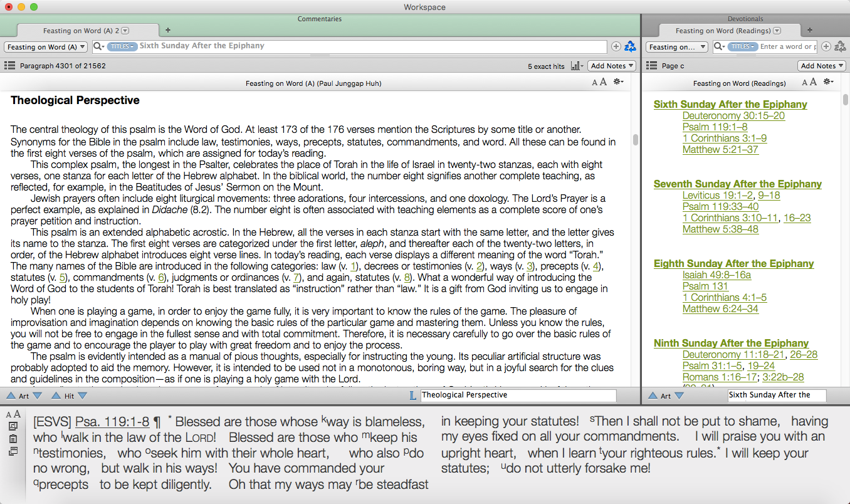
Task: Open the analytics bar chart icon
Action: coord(577,66)
